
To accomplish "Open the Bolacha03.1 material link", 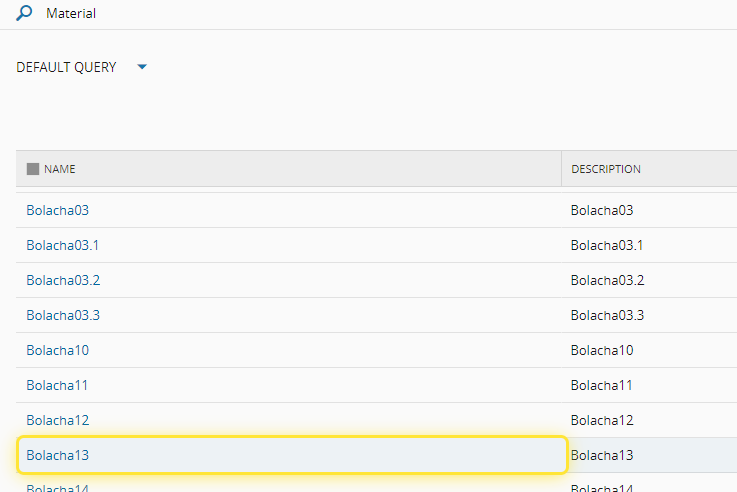I will point(62,245).
